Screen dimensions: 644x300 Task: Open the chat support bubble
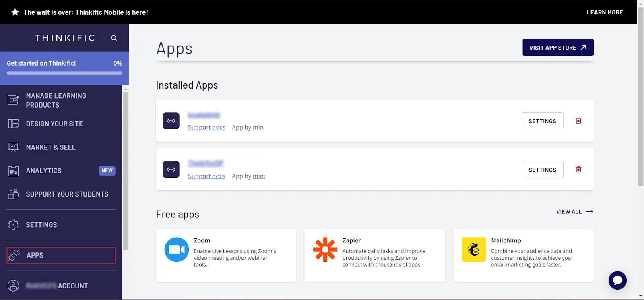[x=617, y=280]
